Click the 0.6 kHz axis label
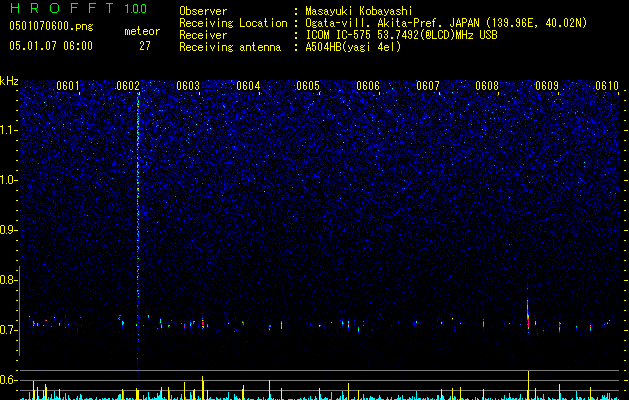Image resolution: width=629 pixels, height=400 pixels. pos(7,380)
